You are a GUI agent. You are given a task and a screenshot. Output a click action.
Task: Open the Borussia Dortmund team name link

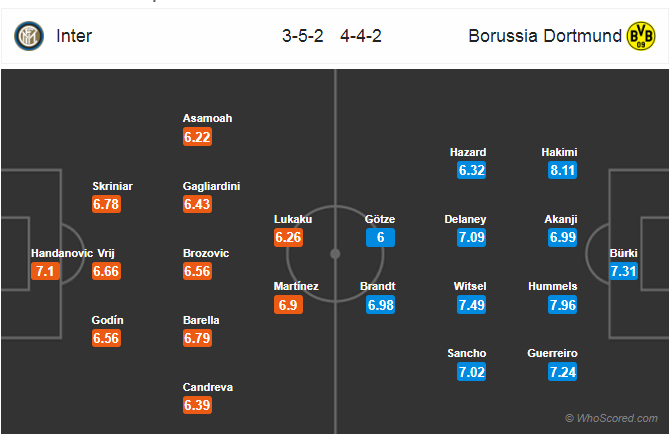tap(545, 36)
